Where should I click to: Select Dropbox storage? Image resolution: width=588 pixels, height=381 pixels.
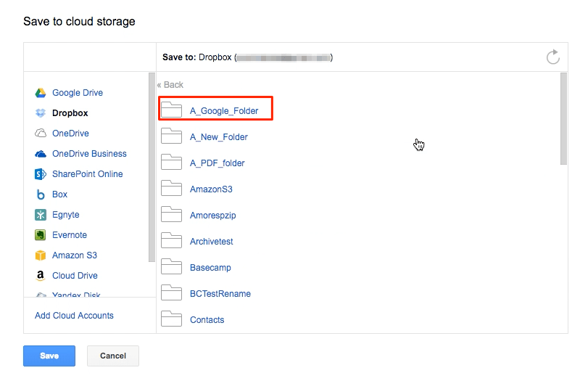click(x=70, y=113)
